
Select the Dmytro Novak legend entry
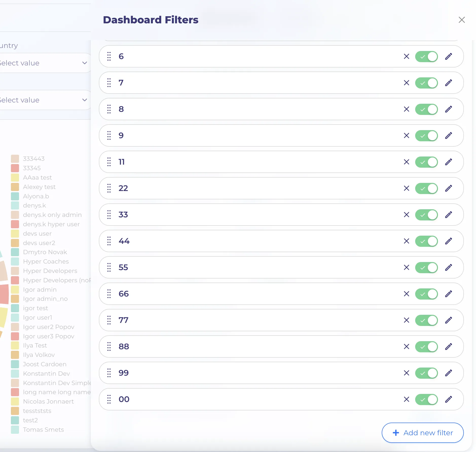point(45,252)
